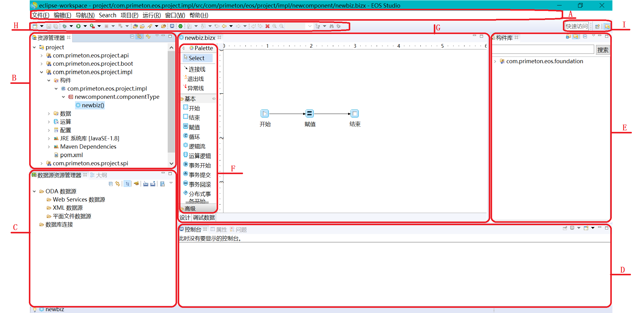The image size is (644, 313).
Task: Collapse all in the 资源管理器 panel
Action: click(132, 36)
